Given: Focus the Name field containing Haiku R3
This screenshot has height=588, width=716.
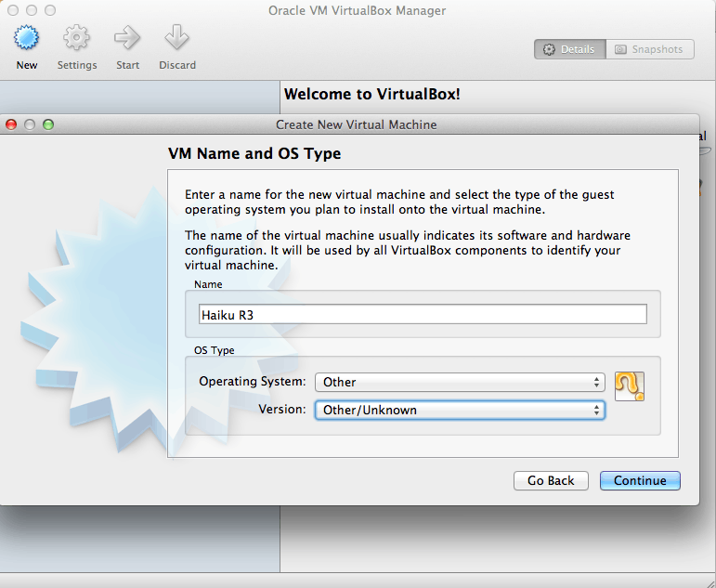Looking at the screenshot, I should [x=423, y=314].
